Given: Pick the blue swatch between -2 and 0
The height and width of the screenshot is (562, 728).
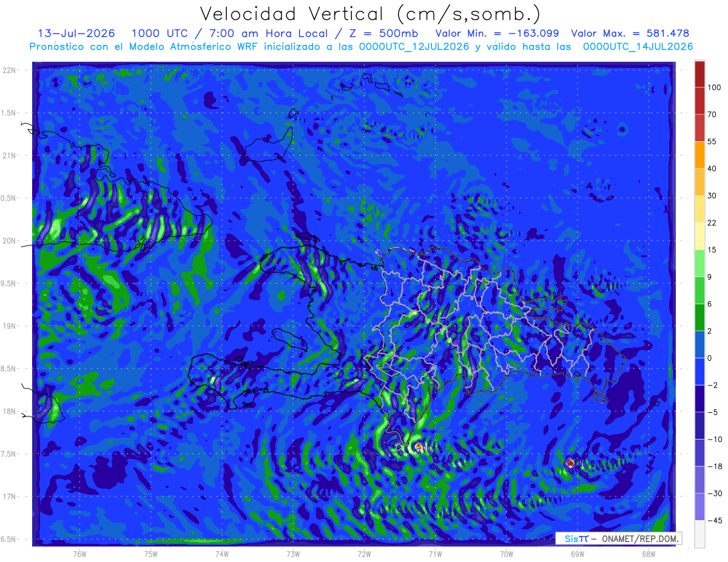Looking at the screenshot, I should [699, 371].
